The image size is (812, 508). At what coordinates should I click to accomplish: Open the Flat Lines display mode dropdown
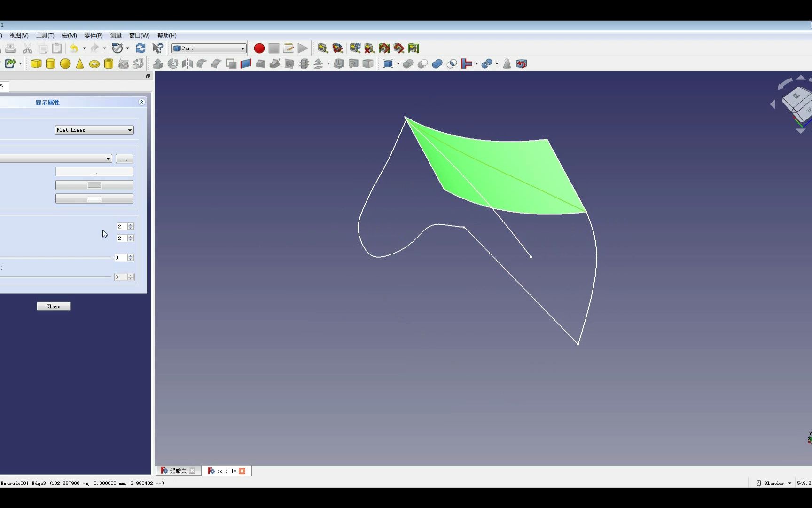tap(129, 130)
